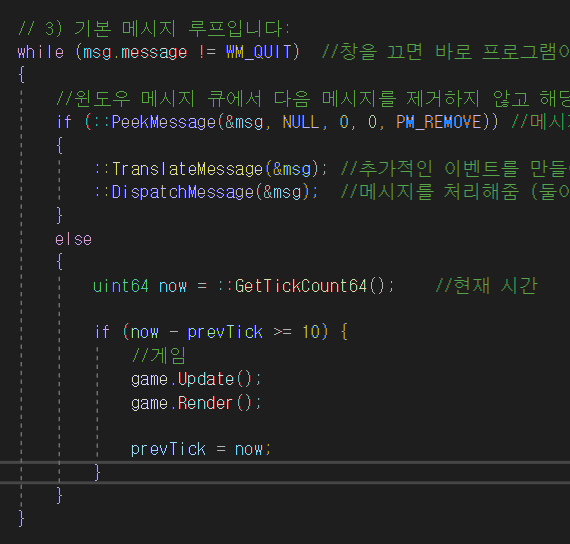
Task: Click 'prevTick' in the 'prevTick = now;' assignment
Action: (168, 449)
